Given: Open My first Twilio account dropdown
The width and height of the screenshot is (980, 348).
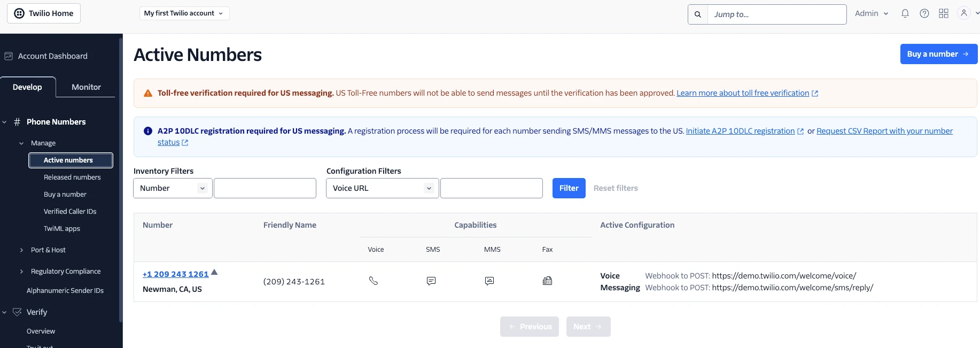Looking at the screenshot, I should click(184, 13).
